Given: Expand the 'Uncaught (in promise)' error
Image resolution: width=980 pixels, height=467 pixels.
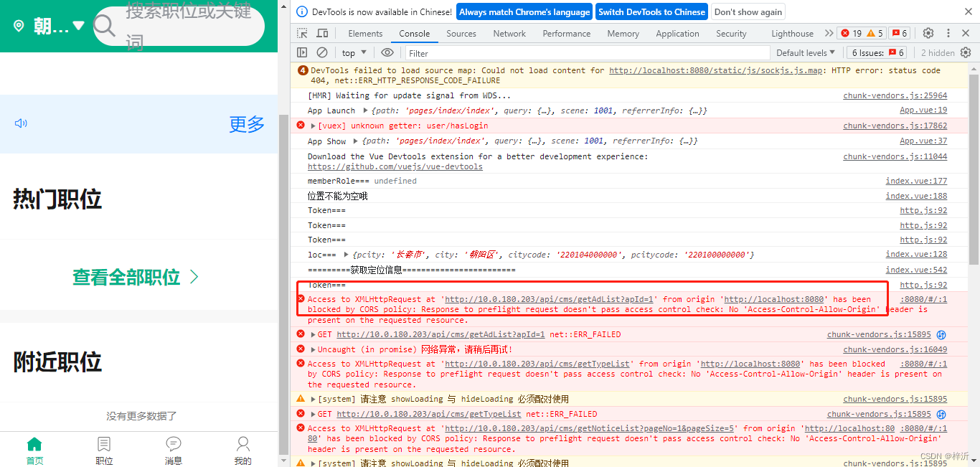Looking at the screenshot, I should coord(314,349).
